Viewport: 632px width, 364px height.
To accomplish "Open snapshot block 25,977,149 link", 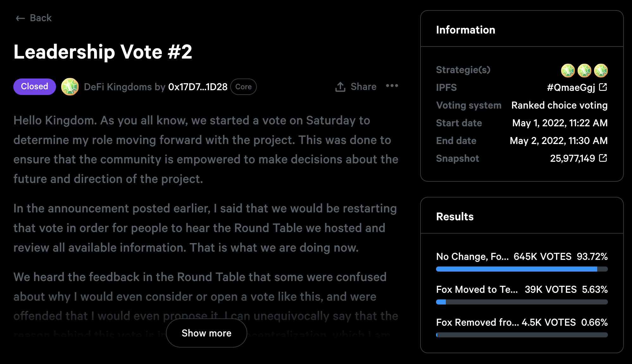I will 572,158.
